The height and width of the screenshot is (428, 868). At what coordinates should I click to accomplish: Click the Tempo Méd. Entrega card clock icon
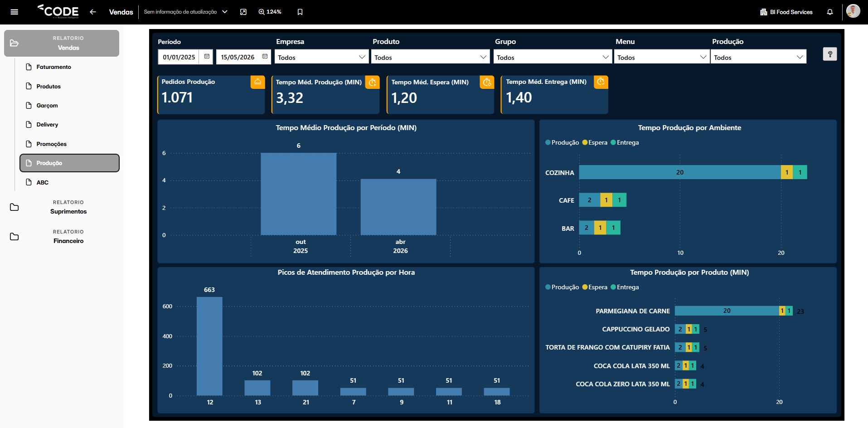pyautogui.click(x=601, y=82)
